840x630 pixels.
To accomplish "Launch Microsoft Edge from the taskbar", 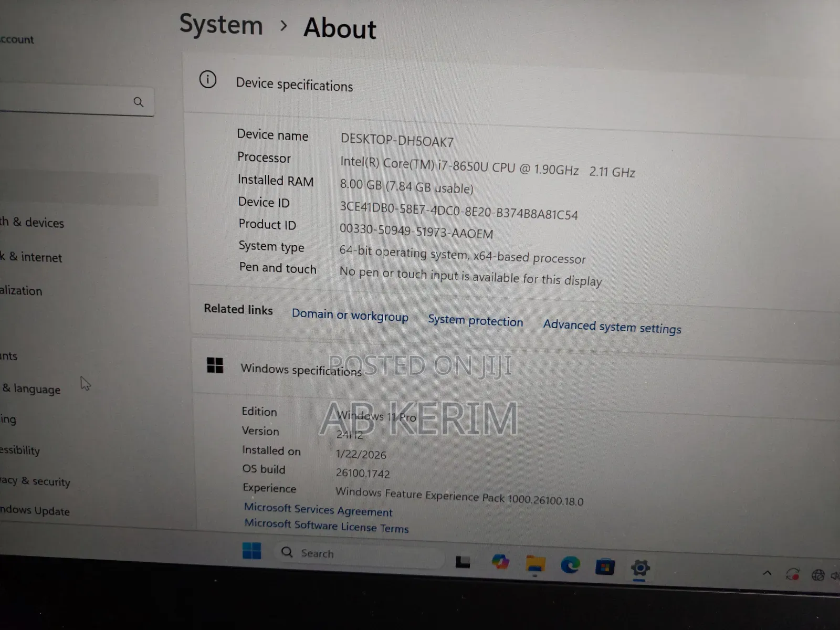I will (570, 565).
